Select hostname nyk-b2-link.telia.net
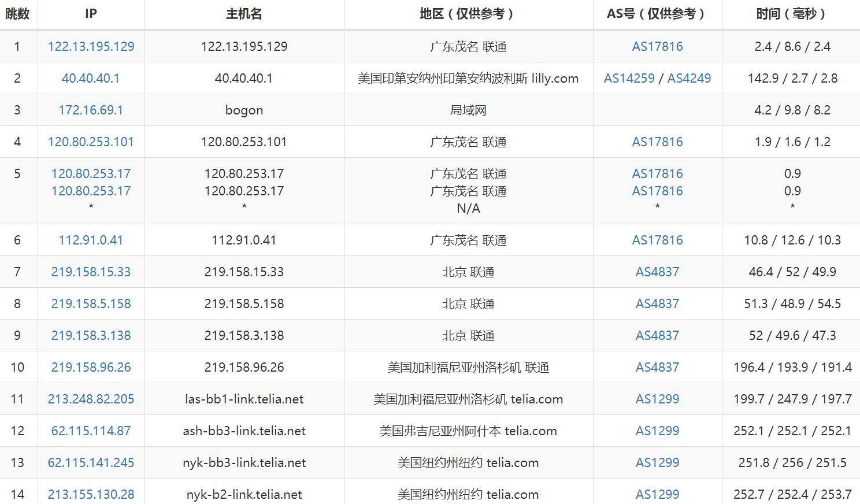 point(244,494)
